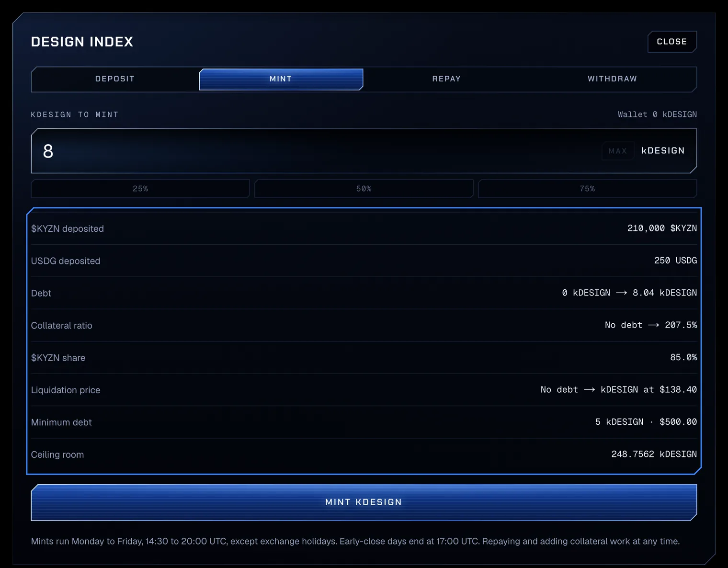Screen dimensions: 728x568
Task: Click the "$KYZN deposited" row label
Action: [68, 229]
